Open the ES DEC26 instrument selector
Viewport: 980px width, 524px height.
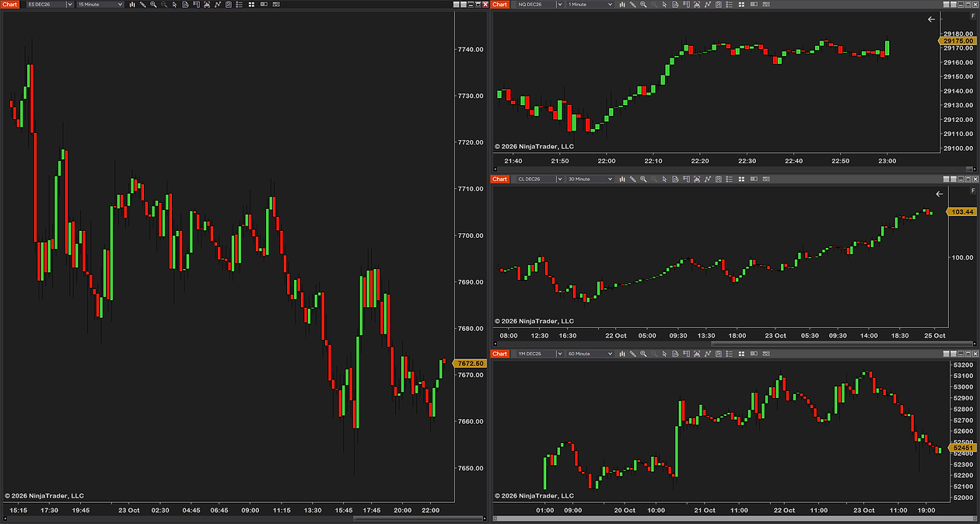50,5
